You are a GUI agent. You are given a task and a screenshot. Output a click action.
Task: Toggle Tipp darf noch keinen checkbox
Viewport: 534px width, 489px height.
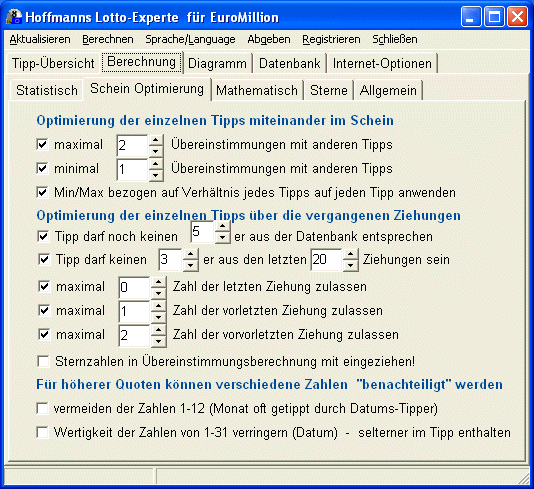coord(43,236)
